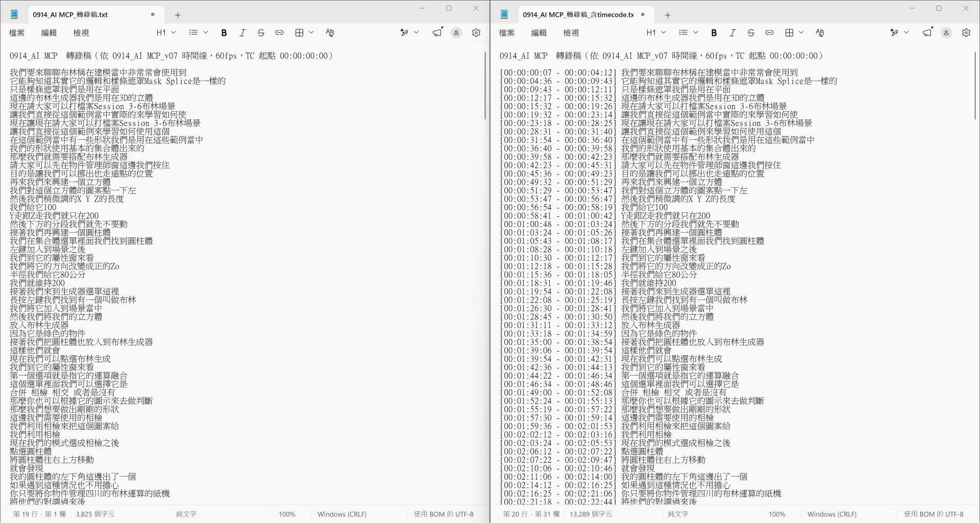Toggle bold in the right timecode window
The image size is (980, 523).
pyautogui.click(x=714, y=33)
